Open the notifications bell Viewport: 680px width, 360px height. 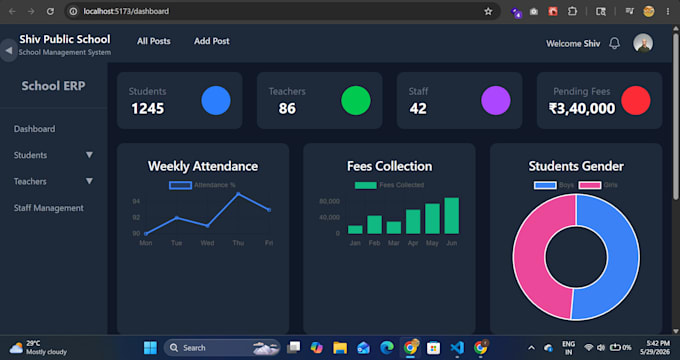click(614, 43)
